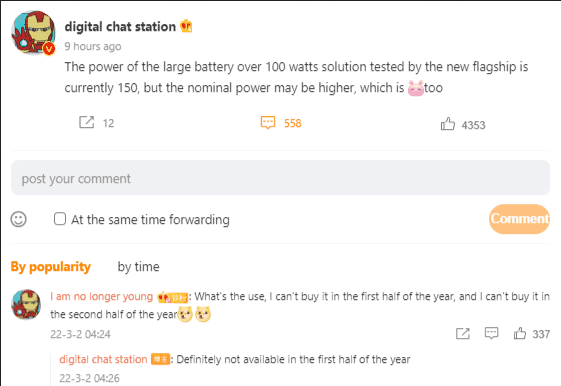Forward the comment posted at 22-3-2 04:24

pyautogui.click(x=463, y=333)
